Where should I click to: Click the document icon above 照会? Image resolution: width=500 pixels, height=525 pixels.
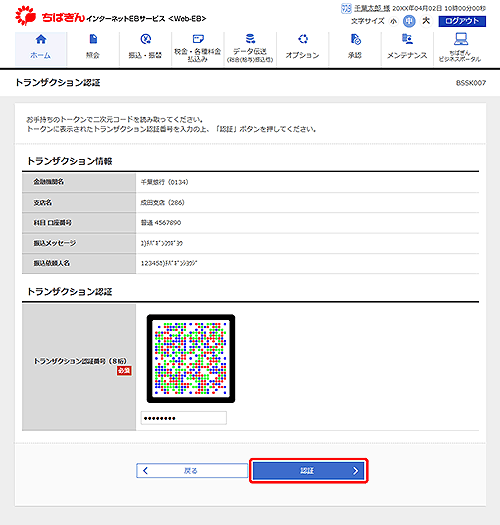93,39
